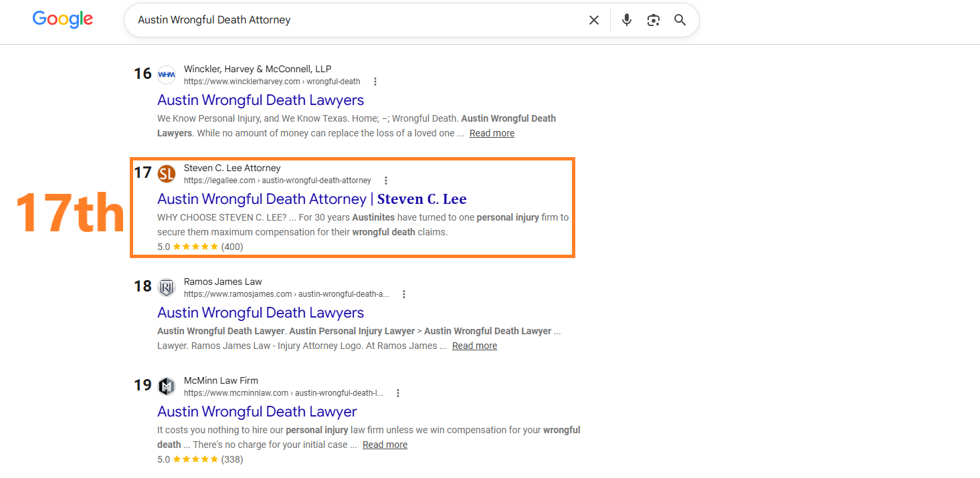The width and height of the screenshot is (980, 478).
Task: Clear the search query with X icon
Action: pos(593,20)
